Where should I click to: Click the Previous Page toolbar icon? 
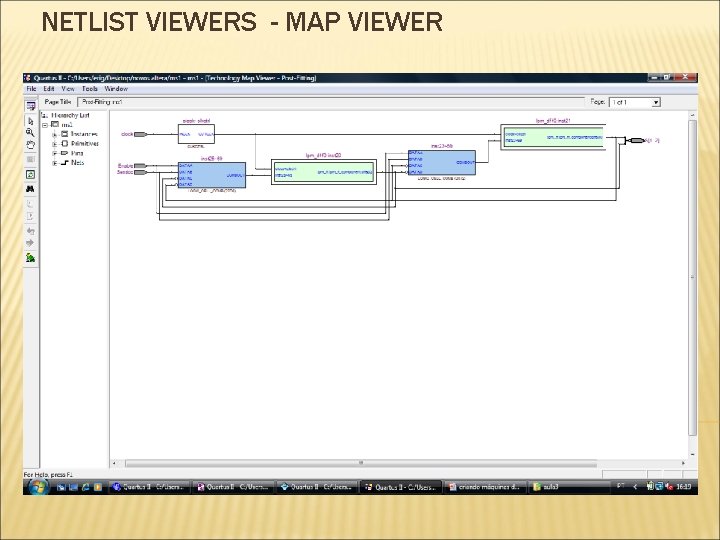tap(31, 203)
